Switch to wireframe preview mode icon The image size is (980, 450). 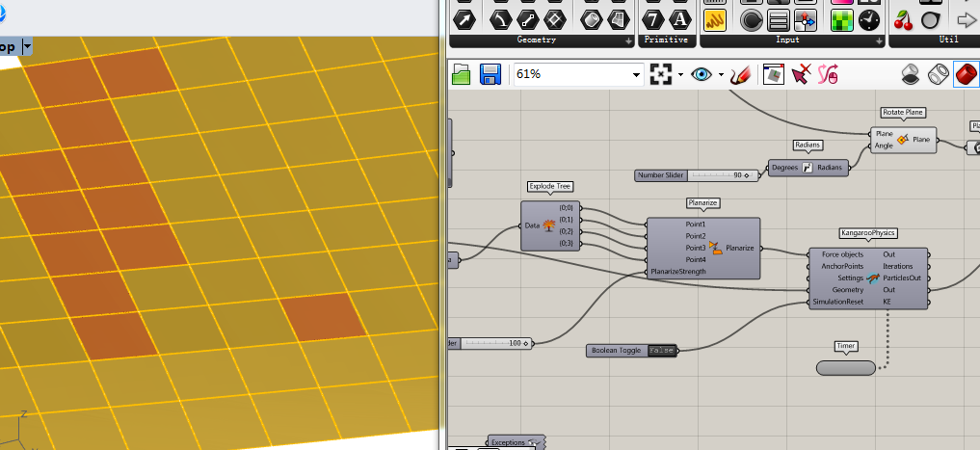[938, 75]
